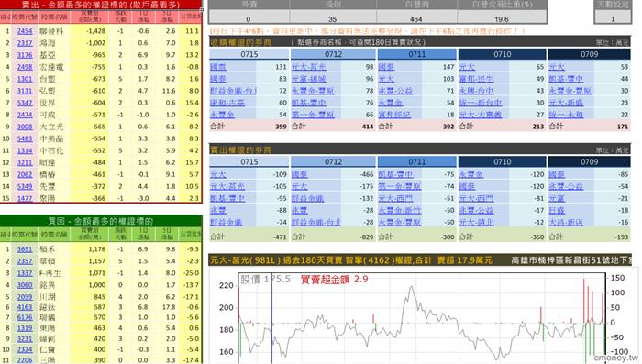Open stock code link 3211
642x364 pixels.
tap(25, 162)
